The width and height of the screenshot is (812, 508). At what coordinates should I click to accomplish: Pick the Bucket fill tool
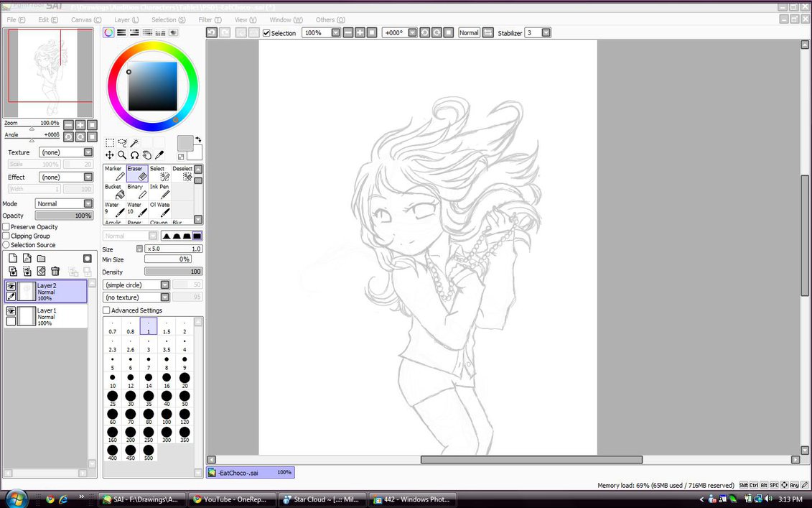tap(114, 191)
